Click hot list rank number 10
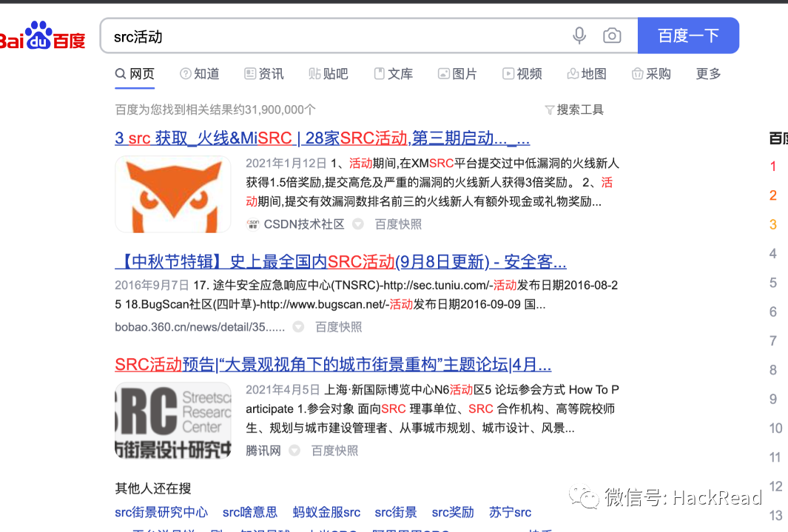 click(x=775, y=428)
